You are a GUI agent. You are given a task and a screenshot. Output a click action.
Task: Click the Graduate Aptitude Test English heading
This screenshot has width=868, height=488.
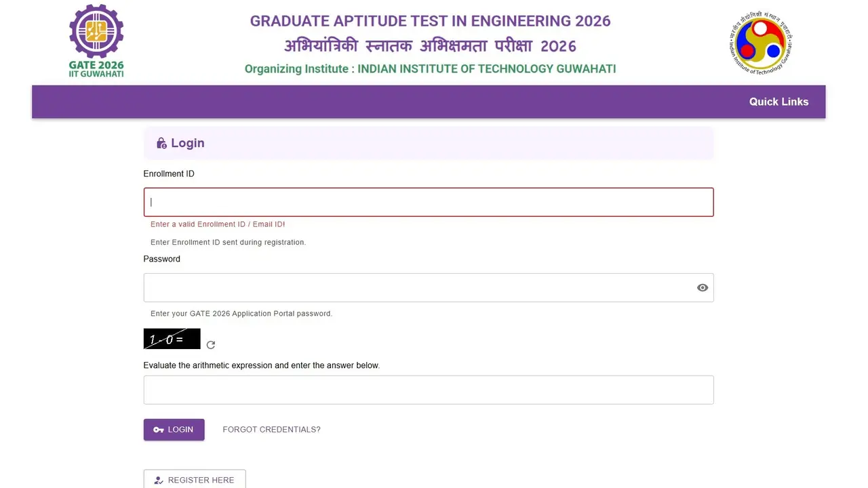[x=430, y=21]
